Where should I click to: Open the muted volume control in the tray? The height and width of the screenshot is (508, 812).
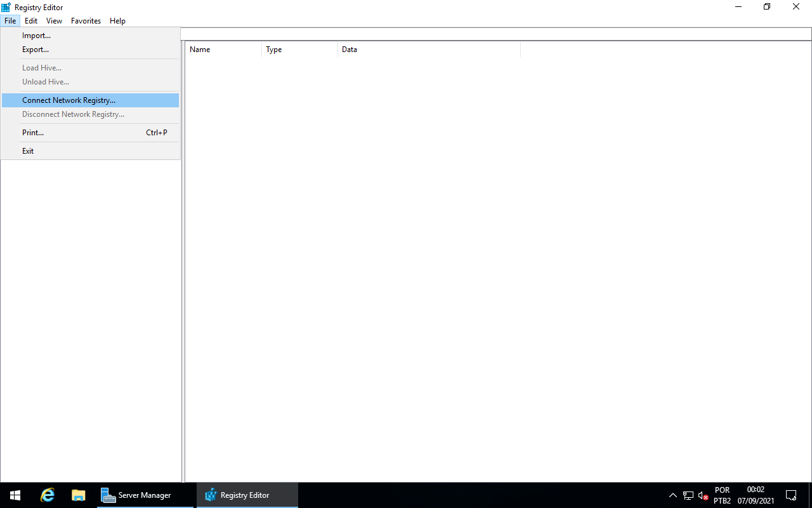click(x=703, y=495)
